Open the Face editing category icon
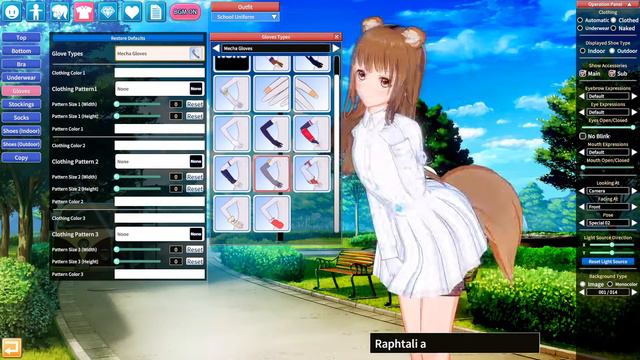 (x=12, y=12)
